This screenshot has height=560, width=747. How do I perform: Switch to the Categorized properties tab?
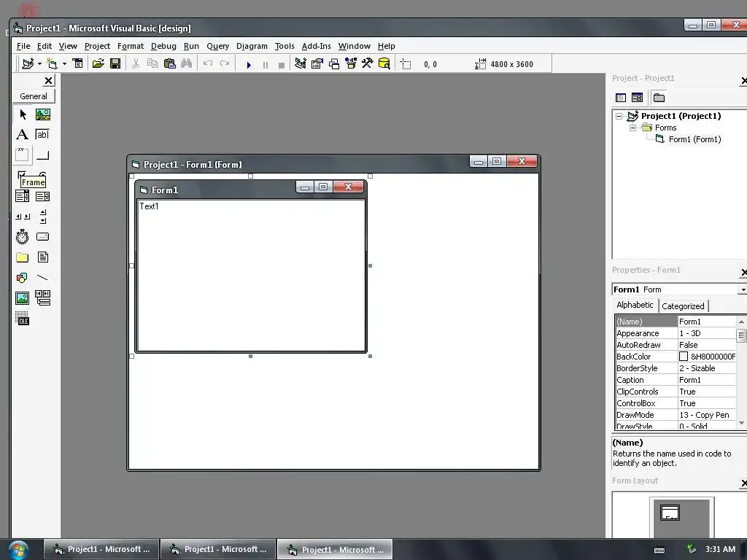(x=683, y=306)
